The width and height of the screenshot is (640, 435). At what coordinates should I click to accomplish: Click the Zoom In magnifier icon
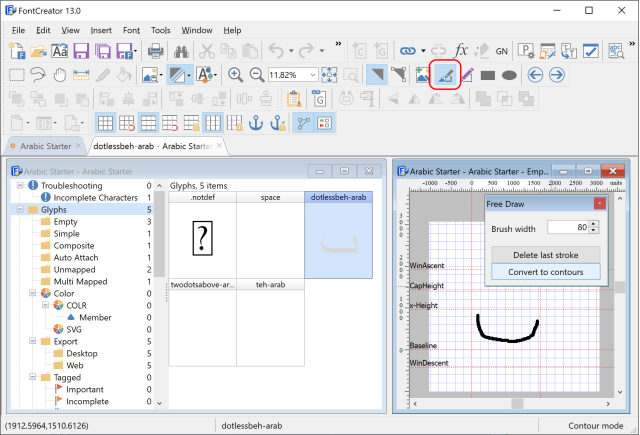pos(236,74)
